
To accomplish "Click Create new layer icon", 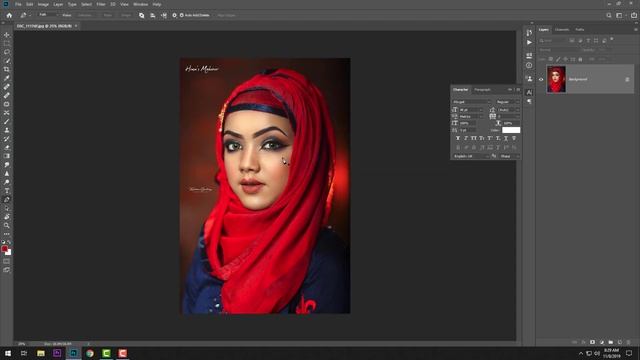I will tap(620, 342).
